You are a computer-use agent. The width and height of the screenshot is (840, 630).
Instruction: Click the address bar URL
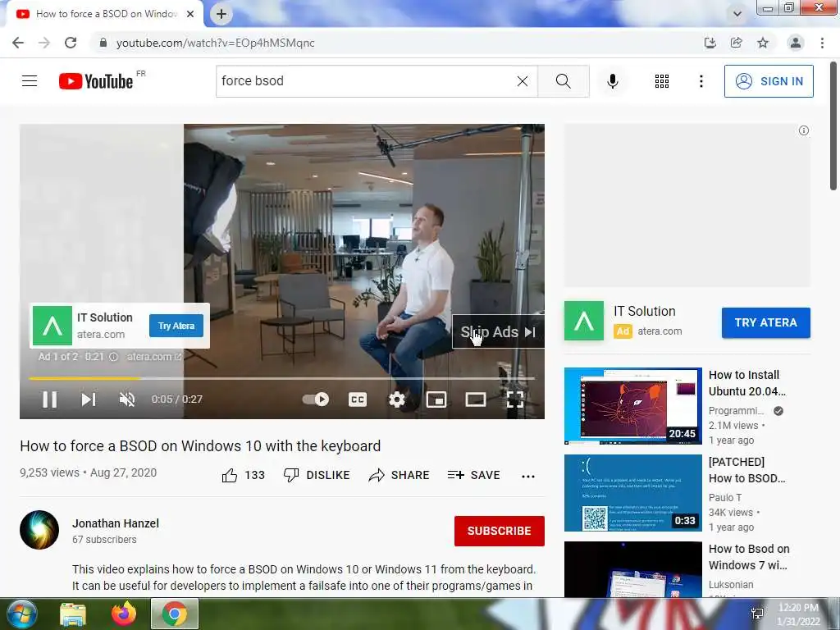216,43
